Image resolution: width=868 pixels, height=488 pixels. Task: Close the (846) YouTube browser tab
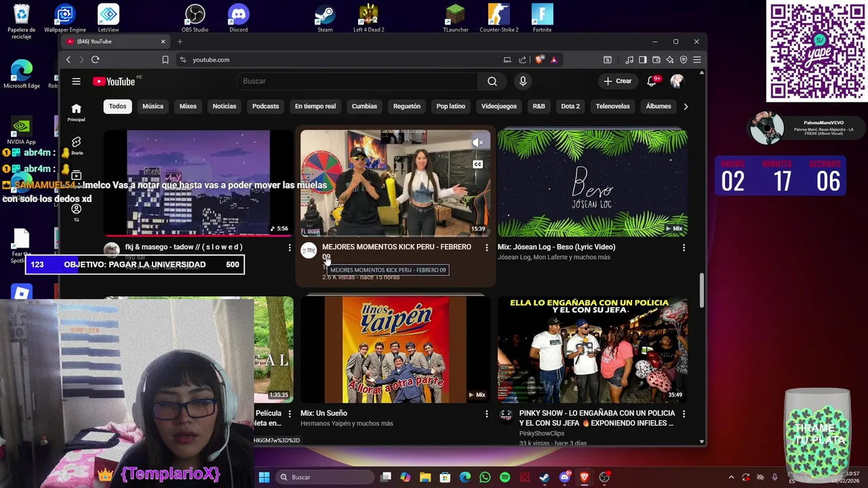pyautogui.click(x=163, y=41)
